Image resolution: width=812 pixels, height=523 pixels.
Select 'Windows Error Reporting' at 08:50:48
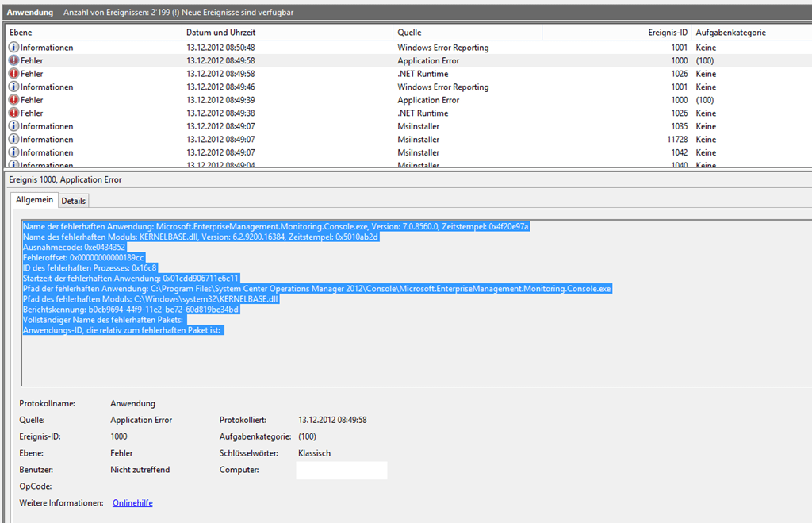[x=442, y=47]
